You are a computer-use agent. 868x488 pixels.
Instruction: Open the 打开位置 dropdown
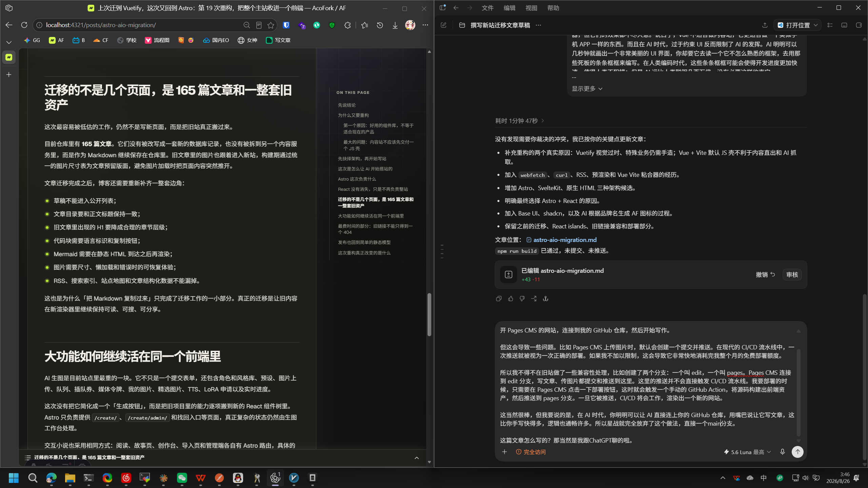[797, 25]
